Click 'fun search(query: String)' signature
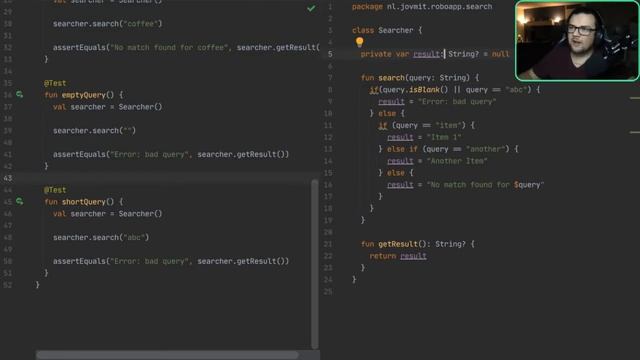Image resolution: width=640 pixels, height=360 pixels. click(420, 78)
